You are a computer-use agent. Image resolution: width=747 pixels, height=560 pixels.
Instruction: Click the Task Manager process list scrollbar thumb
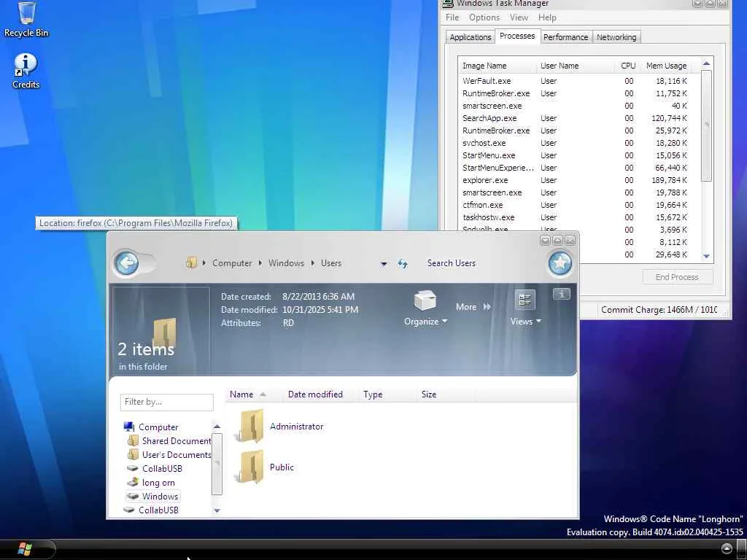coord(706,125)
